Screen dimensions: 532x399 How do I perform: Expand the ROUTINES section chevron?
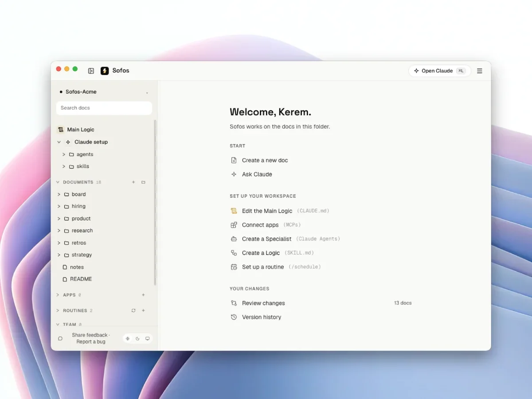point(58,311)
